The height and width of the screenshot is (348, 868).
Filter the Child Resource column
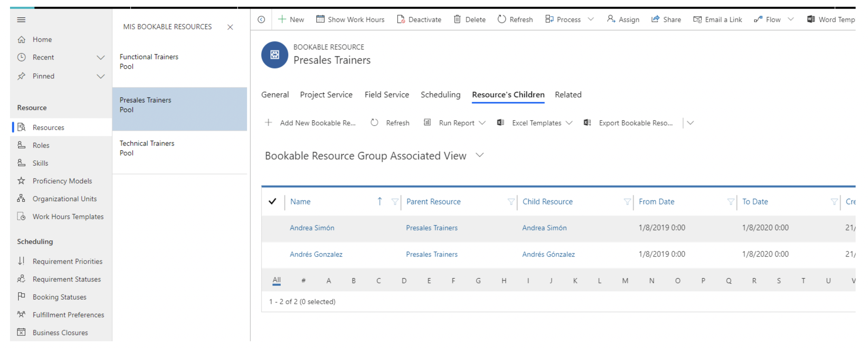tap(627, 202)
